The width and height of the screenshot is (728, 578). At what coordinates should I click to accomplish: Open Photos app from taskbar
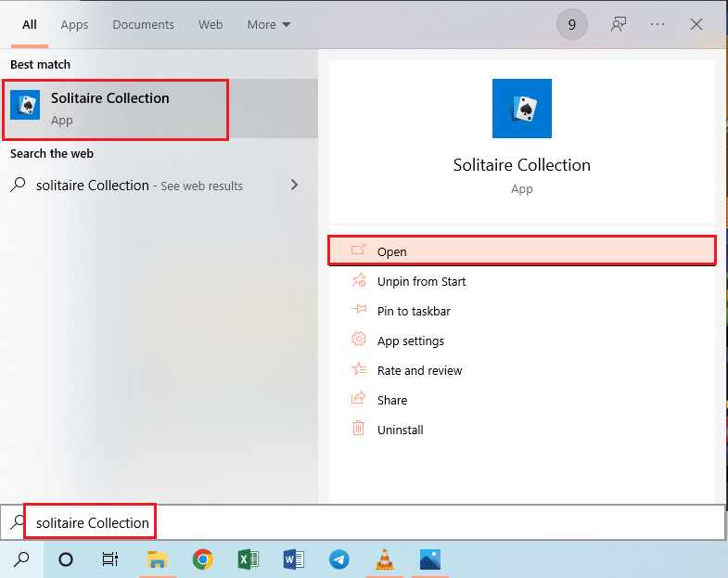point(430,559)
